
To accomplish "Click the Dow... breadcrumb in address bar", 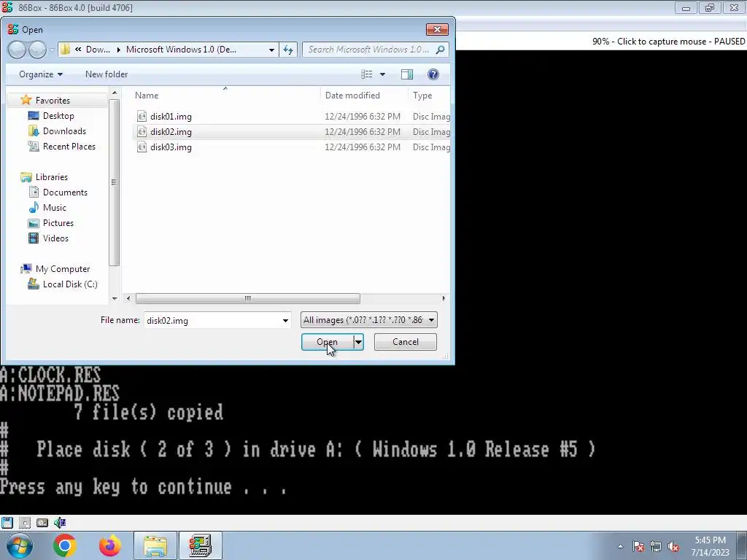I will point(98,50).
